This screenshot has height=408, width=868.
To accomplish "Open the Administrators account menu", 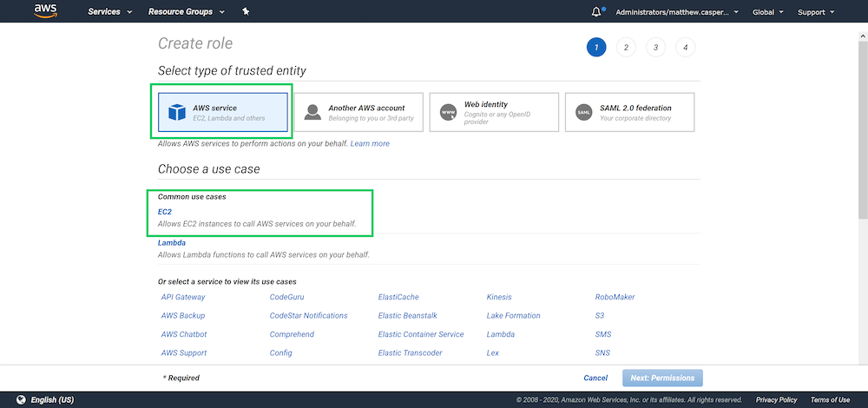I will point(677,12).
